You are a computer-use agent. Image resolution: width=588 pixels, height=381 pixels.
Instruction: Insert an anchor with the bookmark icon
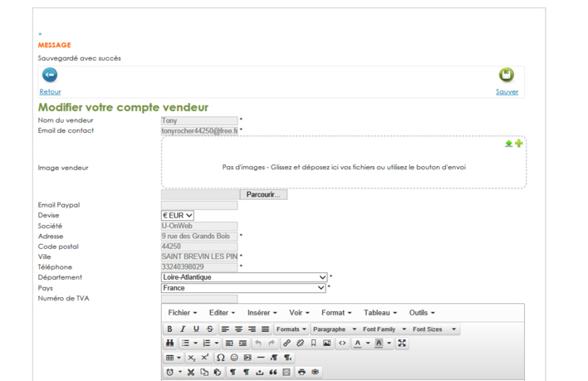click(x=313, y=343)
